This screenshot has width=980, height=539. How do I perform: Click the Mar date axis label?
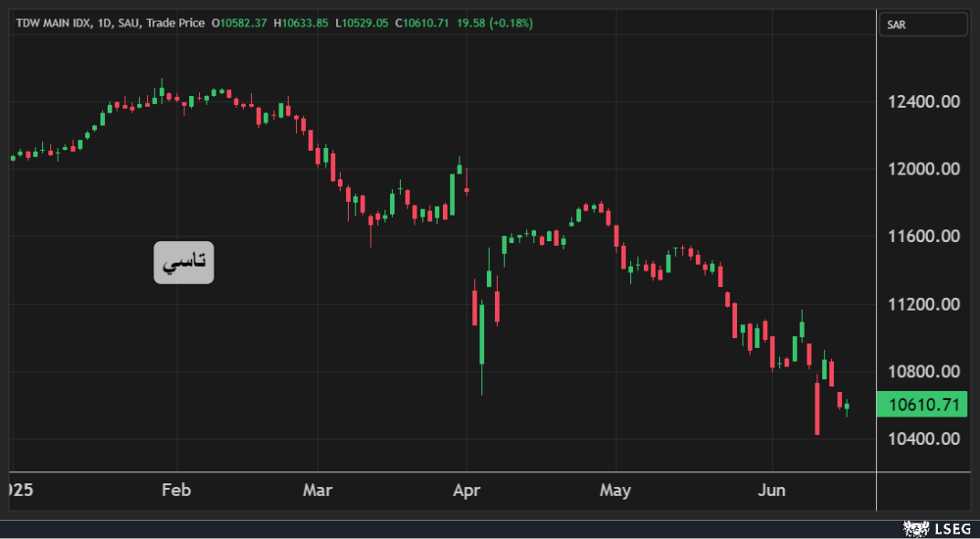[318, 491]
